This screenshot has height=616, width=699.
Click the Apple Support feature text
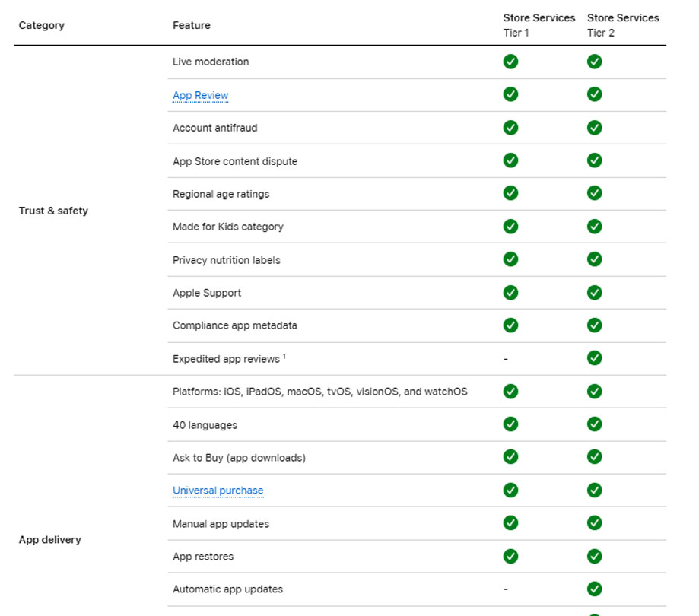(x=207, y=293)
